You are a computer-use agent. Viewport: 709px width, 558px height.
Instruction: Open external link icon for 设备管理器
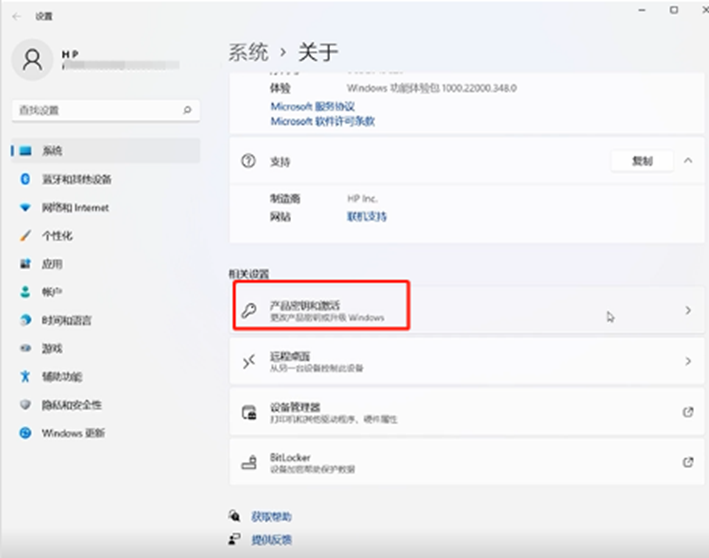pos(687,412)
